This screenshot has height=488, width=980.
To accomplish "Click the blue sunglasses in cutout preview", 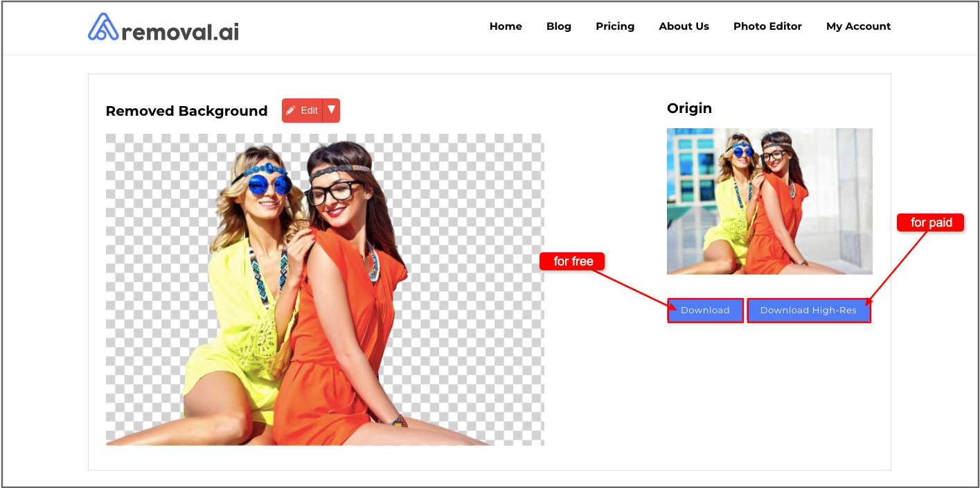I will 269,184.
